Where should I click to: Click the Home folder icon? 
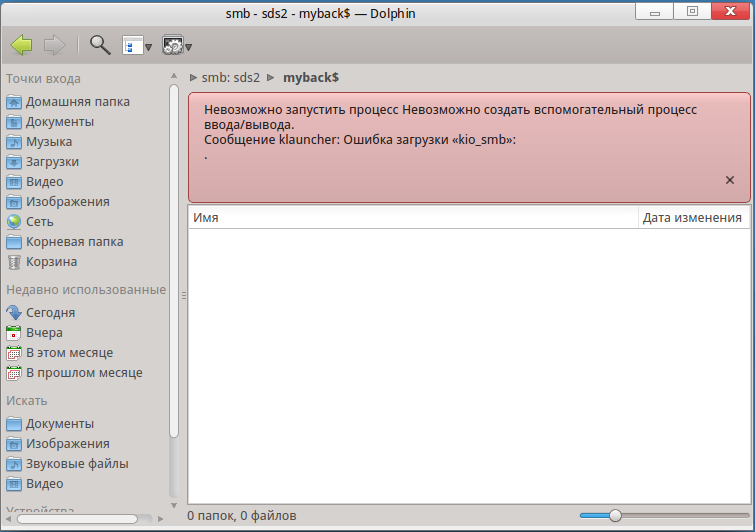point(14,102)
